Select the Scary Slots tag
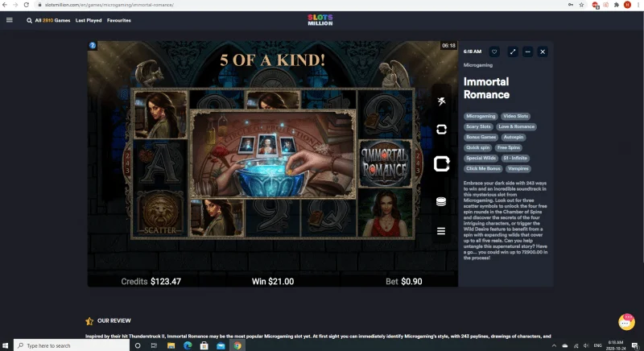Viewport: 644px width, 351px height. pyautogui.click(x=478, y=127)
